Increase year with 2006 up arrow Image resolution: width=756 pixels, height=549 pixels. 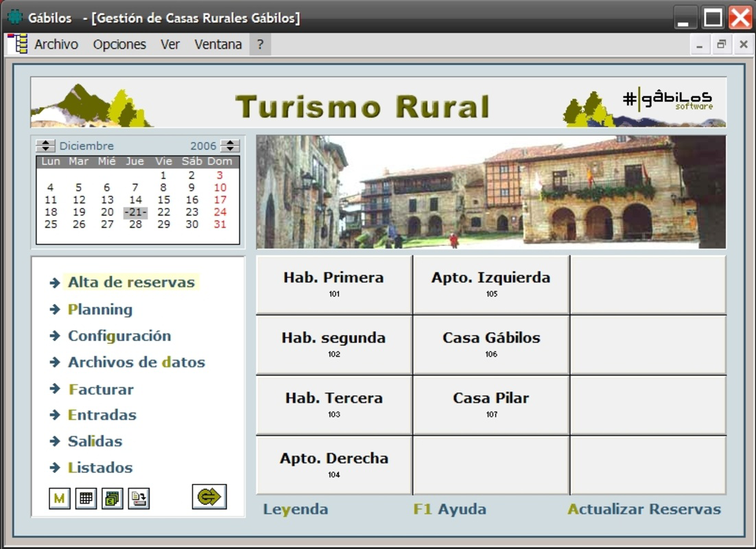click(x=230, y=142)
